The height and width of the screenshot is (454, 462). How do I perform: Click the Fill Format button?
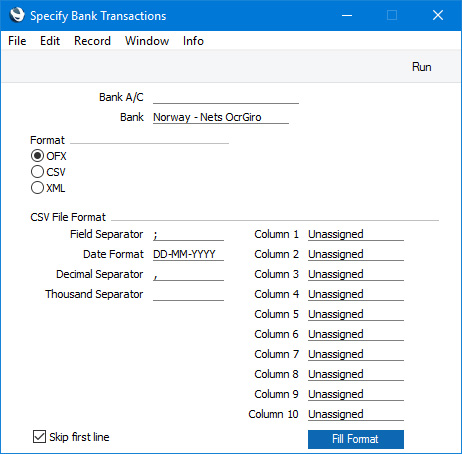tap(356, 439)
